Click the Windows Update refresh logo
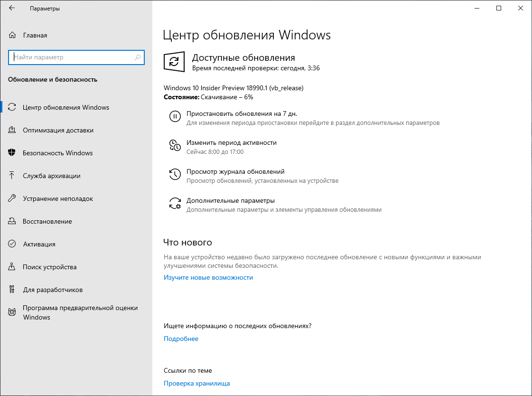This screenshot has height=396, width=532. coord(174,62)
